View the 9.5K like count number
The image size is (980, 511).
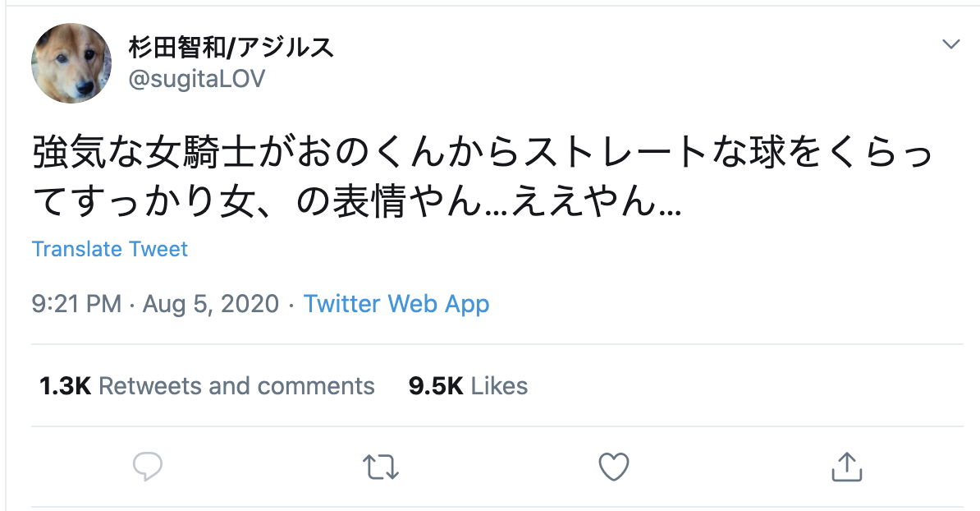(x=436, y=386)
